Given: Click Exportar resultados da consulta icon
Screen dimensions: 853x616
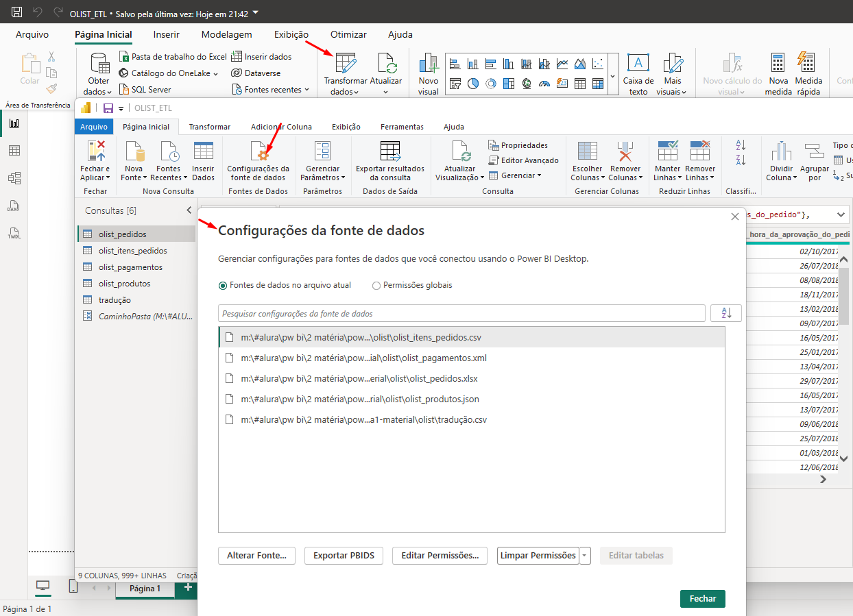Looking at the screenshot, I should [390, 151].
